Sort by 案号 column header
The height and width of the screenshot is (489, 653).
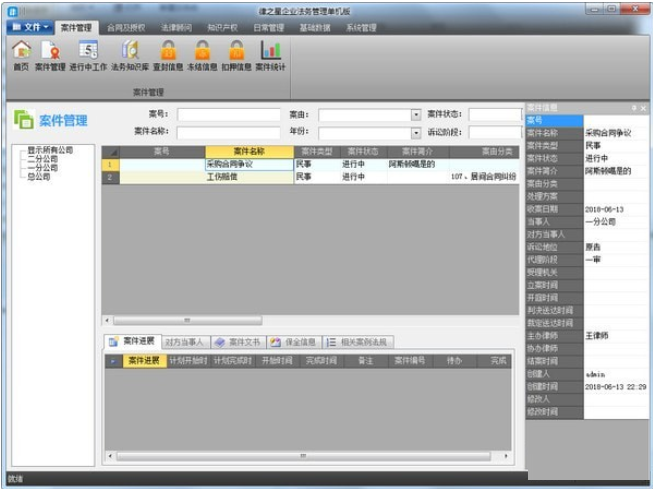(x=162, y=152)
